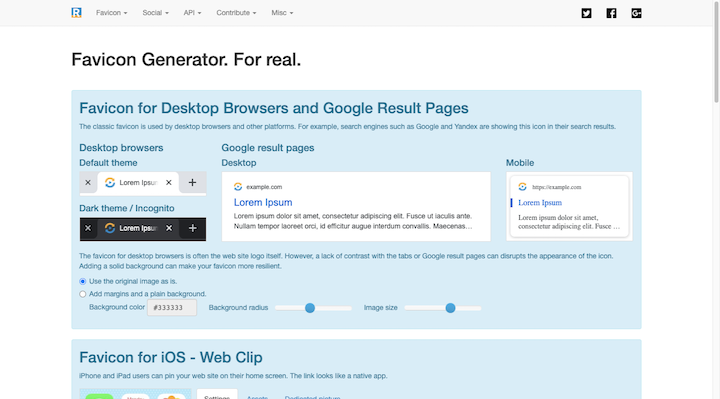Click the 'Favicon Generator. For real.' heading

[x=186, y=60]
